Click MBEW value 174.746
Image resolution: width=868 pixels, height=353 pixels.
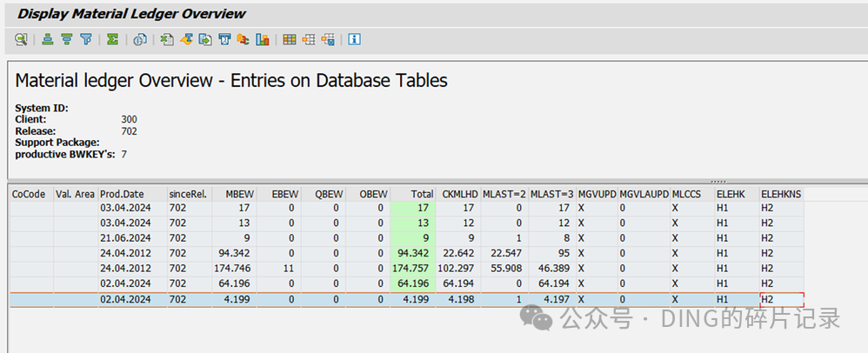pos(234,269)
